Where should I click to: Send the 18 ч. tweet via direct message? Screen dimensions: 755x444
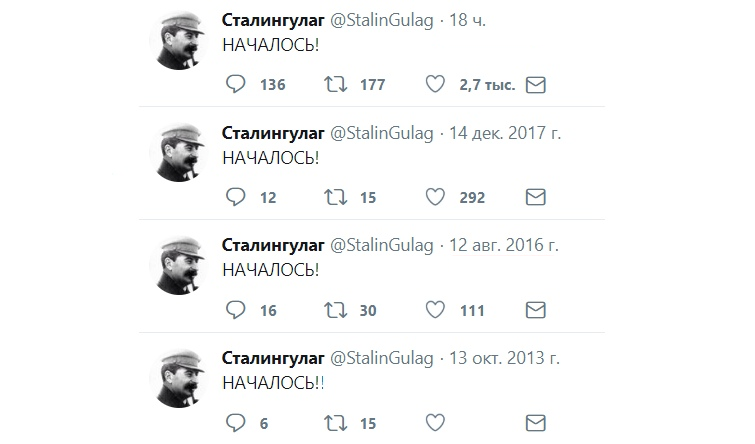click(x=535, y=85)
